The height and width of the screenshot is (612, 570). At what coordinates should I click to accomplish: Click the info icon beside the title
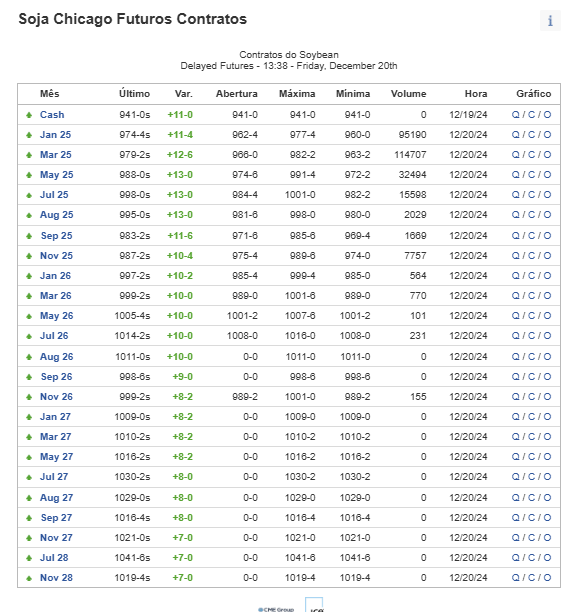550,20
